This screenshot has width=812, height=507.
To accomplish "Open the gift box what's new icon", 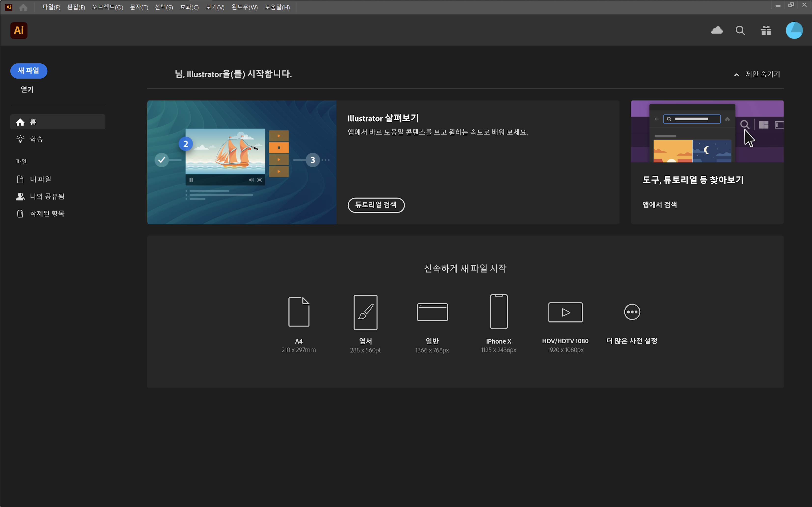I will 766,30.
